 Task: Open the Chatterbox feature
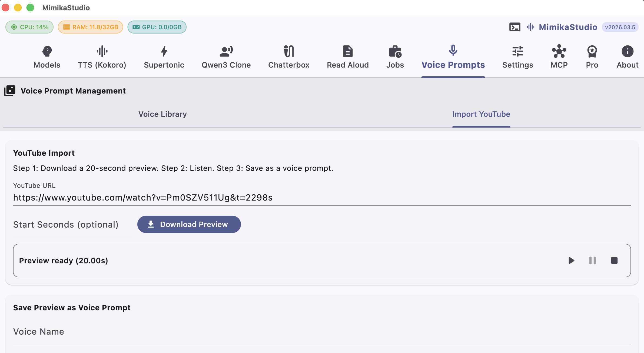(x=288, y=57)
